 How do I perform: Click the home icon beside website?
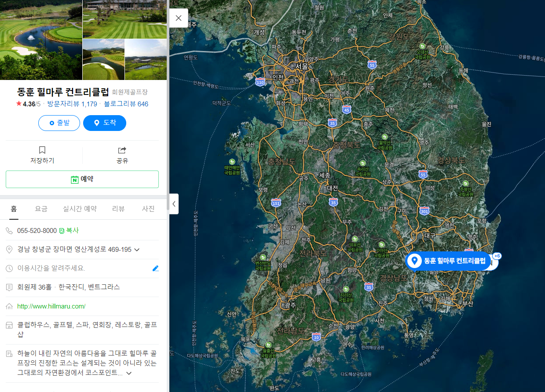[9, 306]
